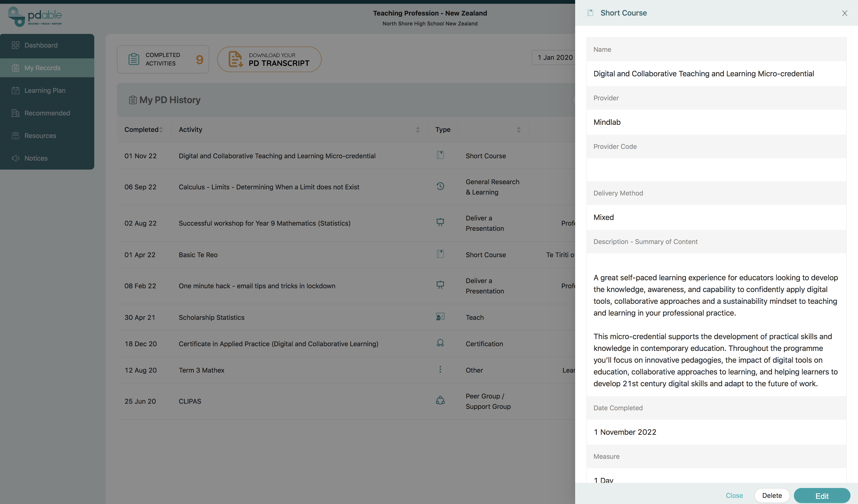This screenshot has width=858, height=504.
Task: Click General Research & Learning type text
Action: tap(492, 187)
